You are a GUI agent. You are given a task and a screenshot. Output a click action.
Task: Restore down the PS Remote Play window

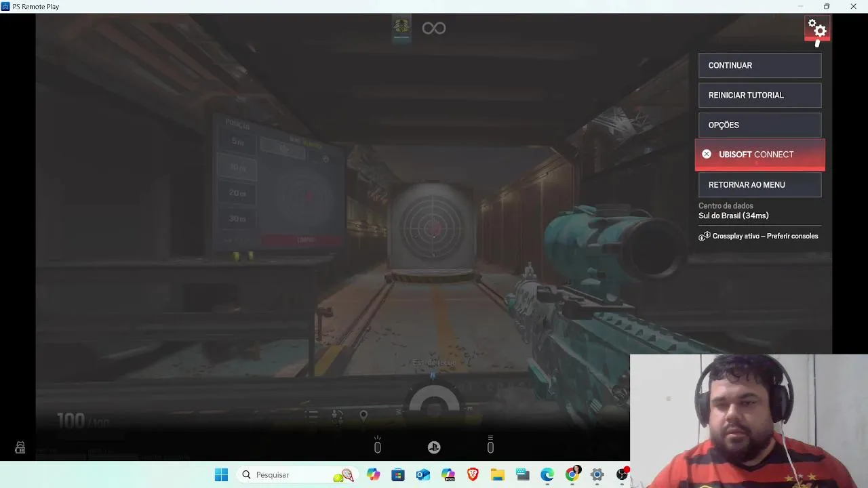(827, 6)
